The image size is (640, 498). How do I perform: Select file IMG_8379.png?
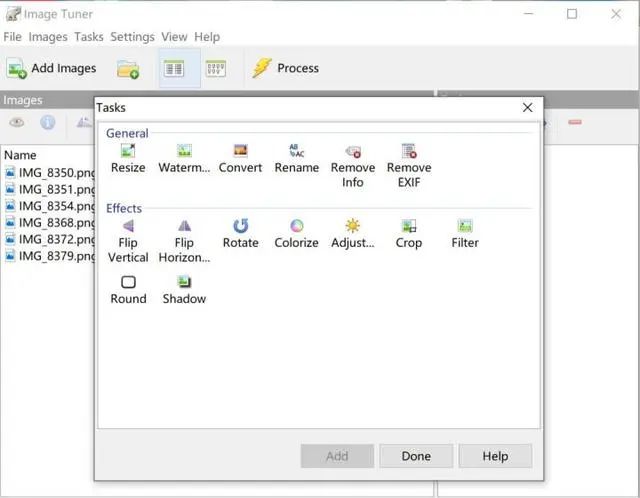(x=50, y=256)
